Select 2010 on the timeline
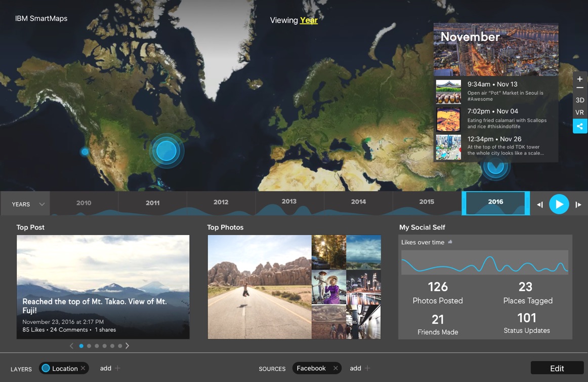 pos(83,203)
